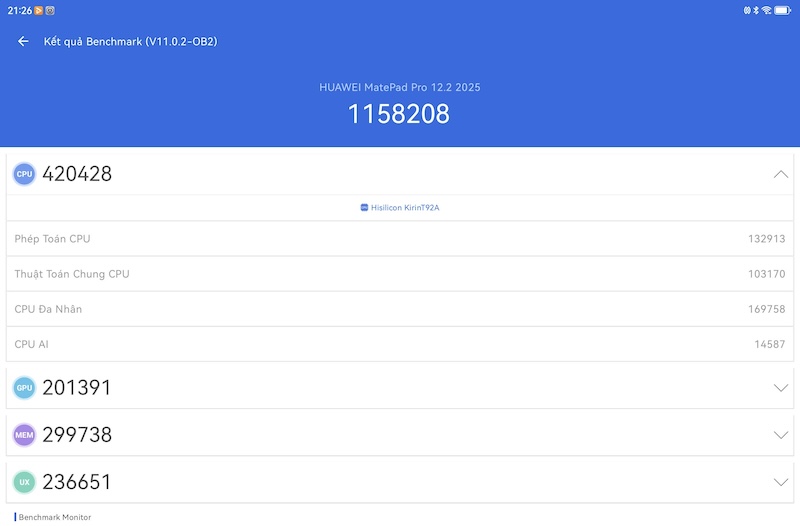Tap the value 132913
800x526 pixels.
(x=766, y=239)
